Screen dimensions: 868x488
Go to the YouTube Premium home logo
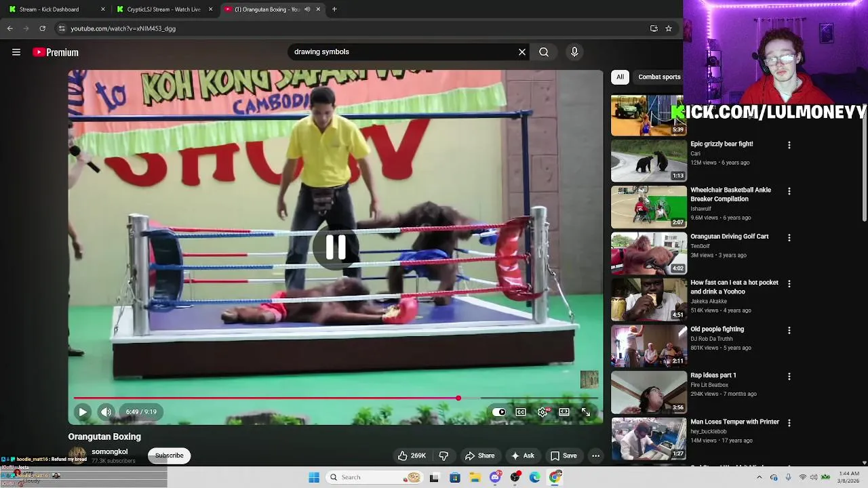point(56,52)
